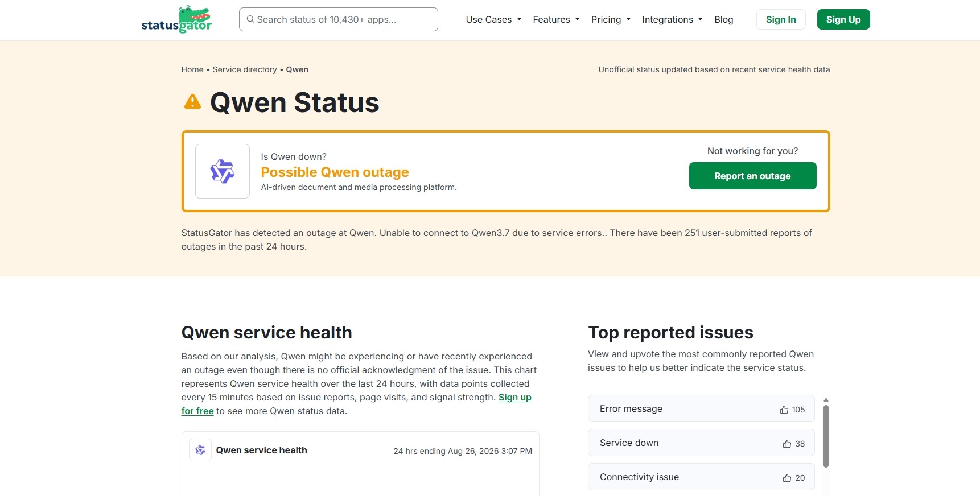Viewport: 980px width, 496px height.
Task: Open the Use Cases menu
Action: coord(493,19)
